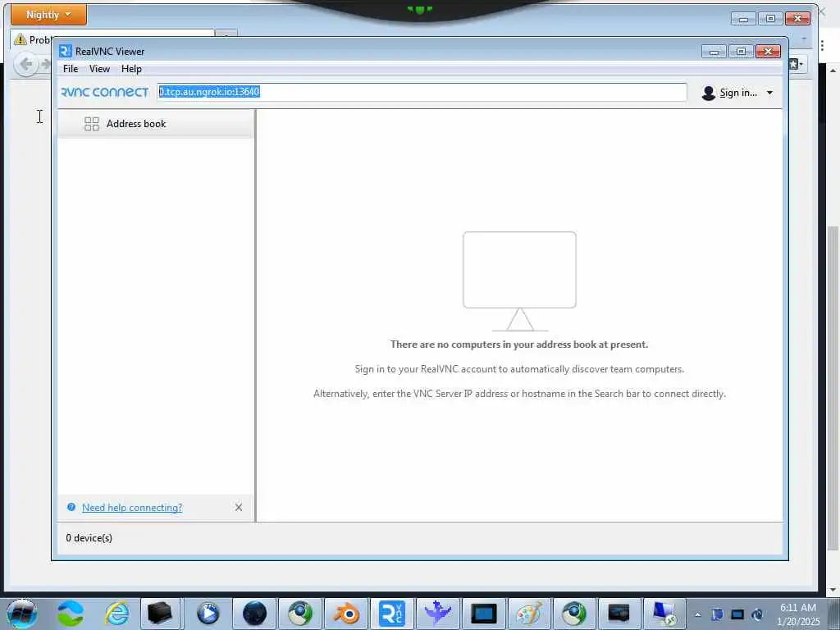Click the VNC Connect logo
The image size is (840, 630).
(x=104, y=92)
